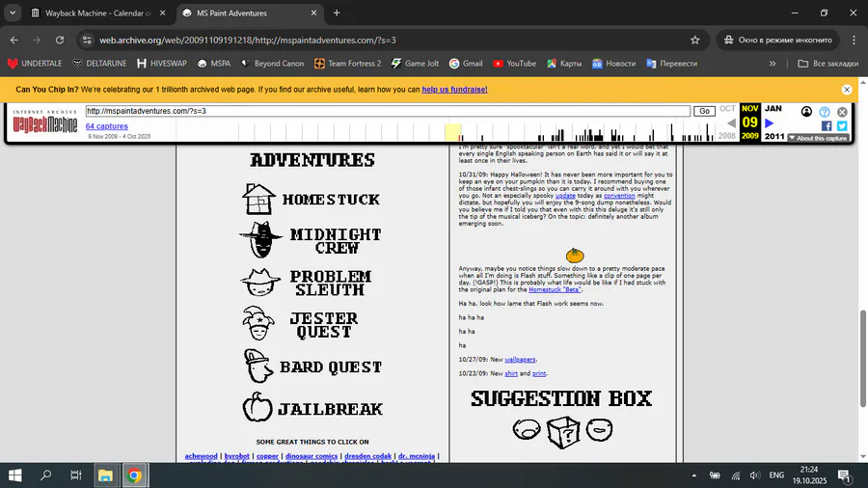The image size is (868, 488).
Task: Open the Jester Quest jester icon
Action: [x=258, y=323]
